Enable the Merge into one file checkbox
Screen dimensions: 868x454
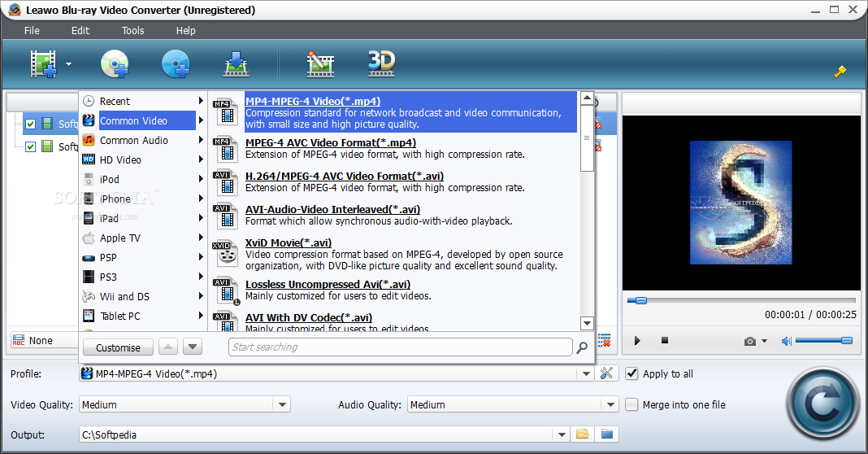pos(631,404)
